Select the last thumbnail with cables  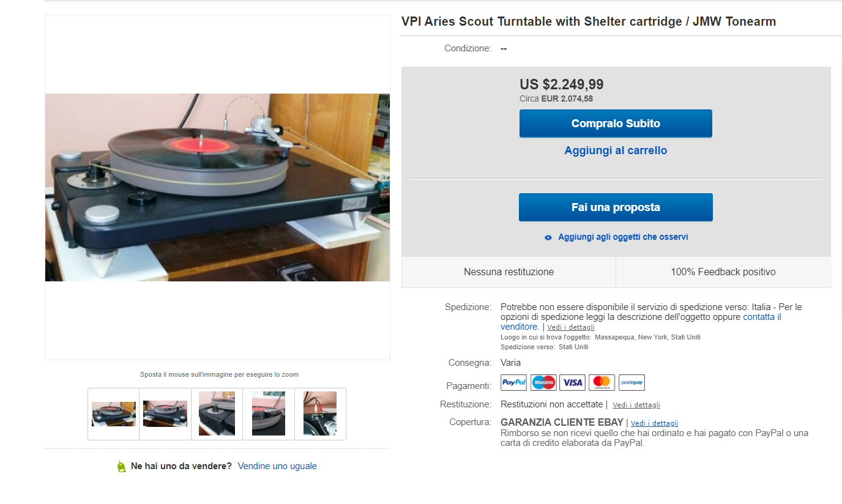coord(320,414)
